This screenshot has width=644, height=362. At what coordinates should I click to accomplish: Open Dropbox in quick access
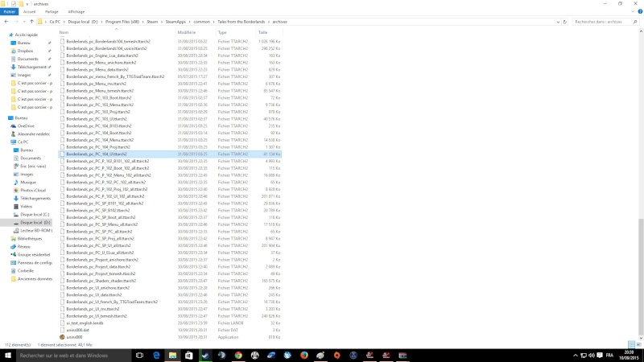[x=25, y=51]
